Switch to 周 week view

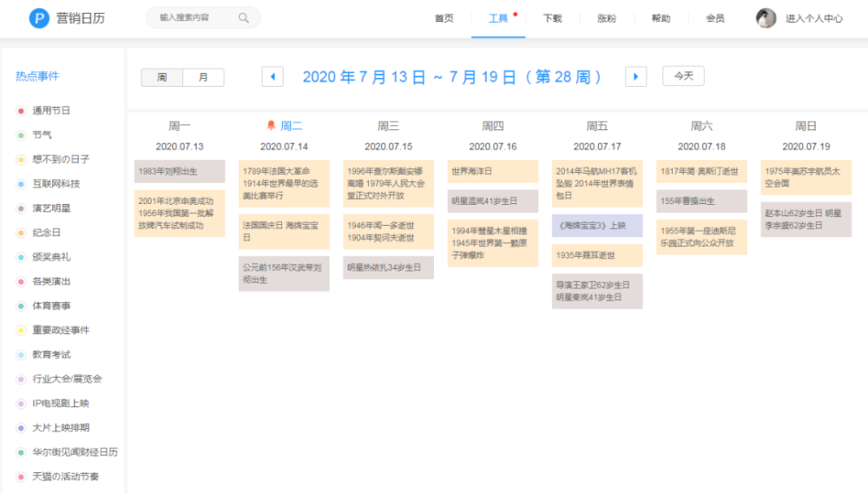pyautogui.click(x=162, y=77)
